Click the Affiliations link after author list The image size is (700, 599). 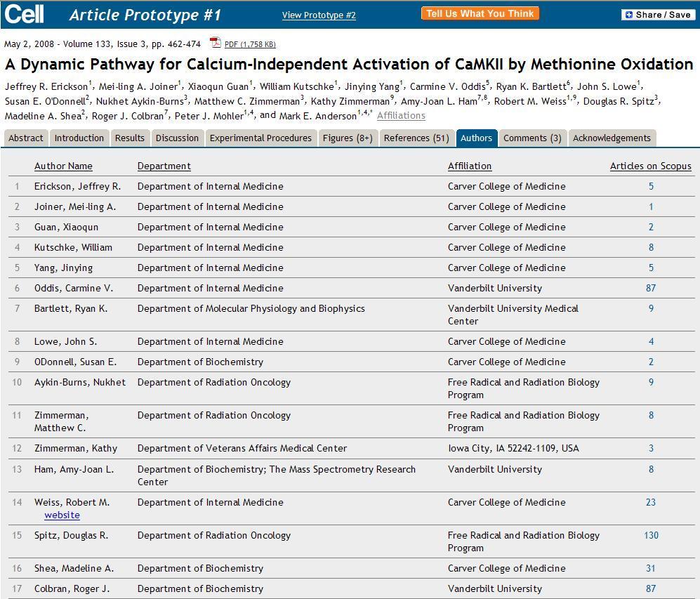tap(401, 116)
